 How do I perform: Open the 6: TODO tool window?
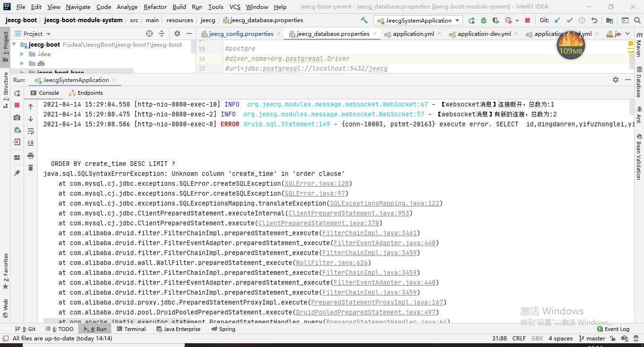click(x=59, y=329)
